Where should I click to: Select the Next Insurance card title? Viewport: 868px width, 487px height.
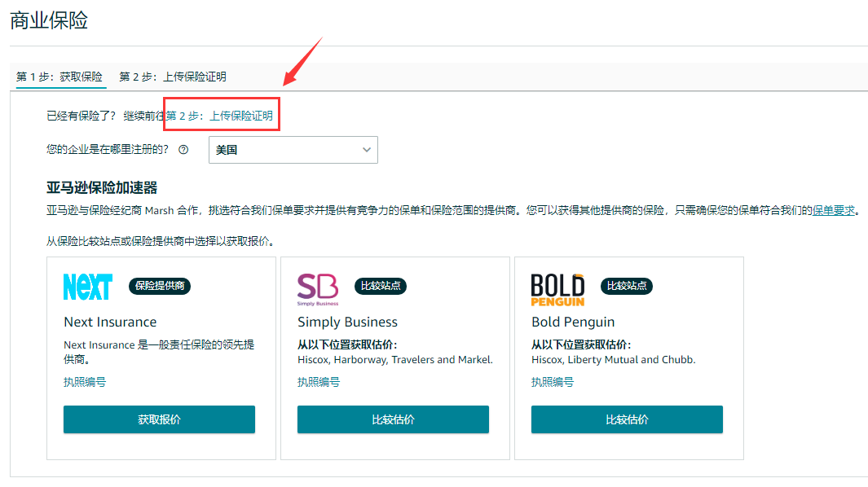[x=110, y=322]
